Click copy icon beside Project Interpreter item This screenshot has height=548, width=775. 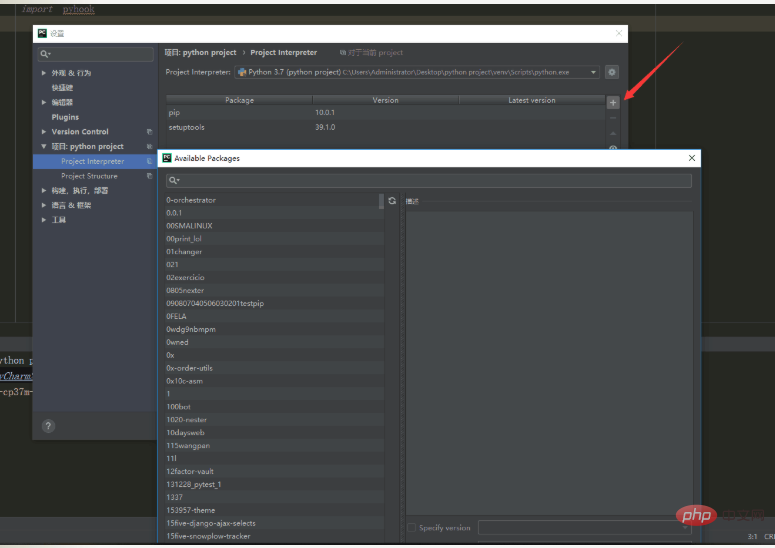[x=149, y=161]
